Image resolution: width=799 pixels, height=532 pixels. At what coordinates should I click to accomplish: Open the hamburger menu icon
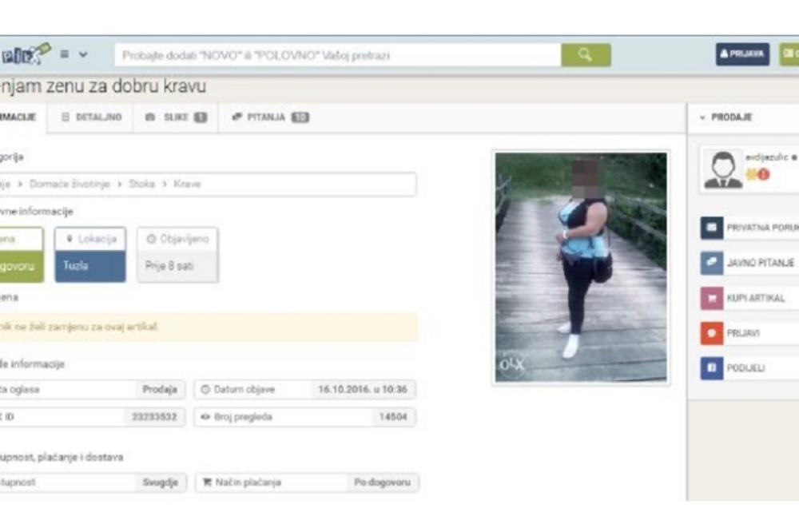pos(65,55)
